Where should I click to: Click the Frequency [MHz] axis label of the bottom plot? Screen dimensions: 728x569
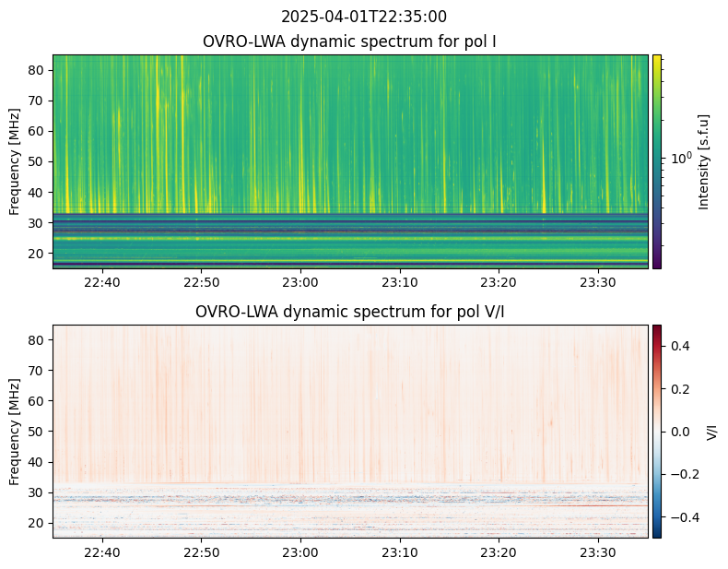click(x=15, y=432)
